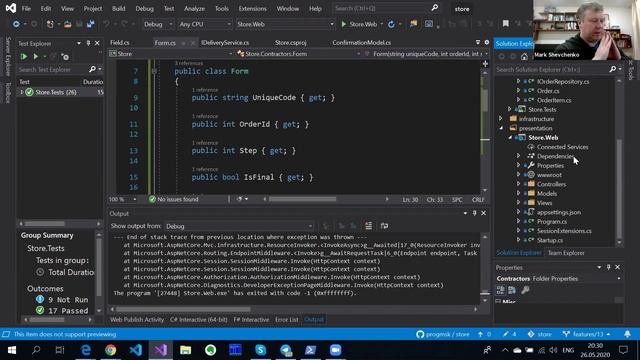640x360 pixels.
Task: Toggle pin on Properties panel
Action: pyautogui.click(x=608, y=267)
